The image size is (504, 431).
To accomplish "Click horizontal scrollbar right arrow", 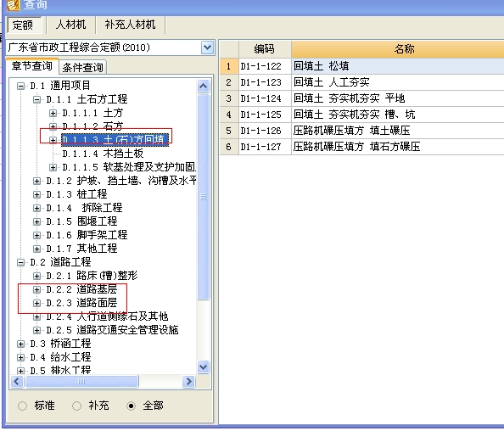I will pyautogui.click(x=188, y=382).
